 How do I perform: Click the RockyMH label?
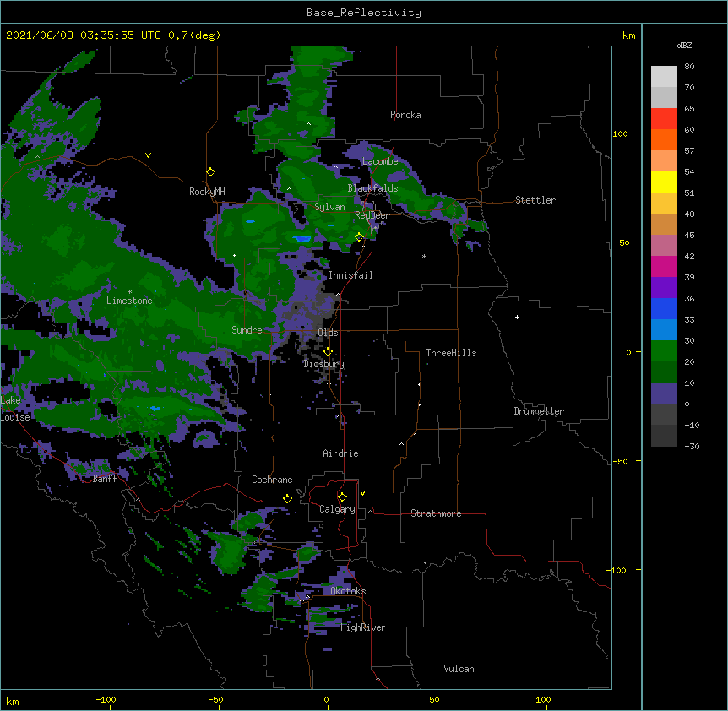(207, 192)
